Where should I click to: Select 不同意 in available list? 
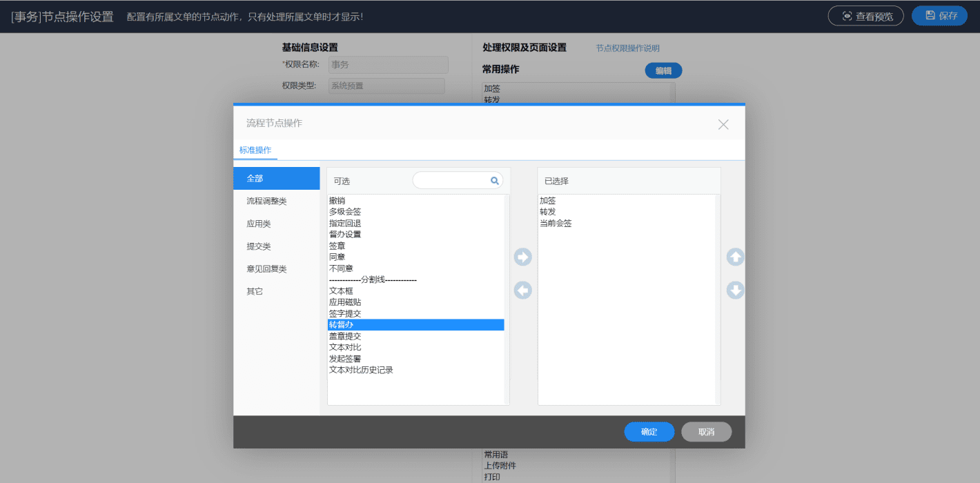point(416,268)
